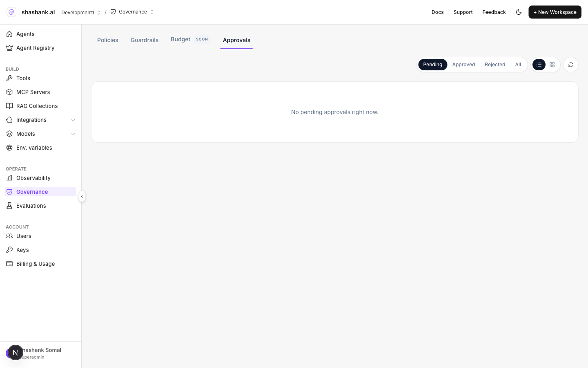Open Feedback link
Viewport: 588px width, 368px height.
(x=494, y=12)
